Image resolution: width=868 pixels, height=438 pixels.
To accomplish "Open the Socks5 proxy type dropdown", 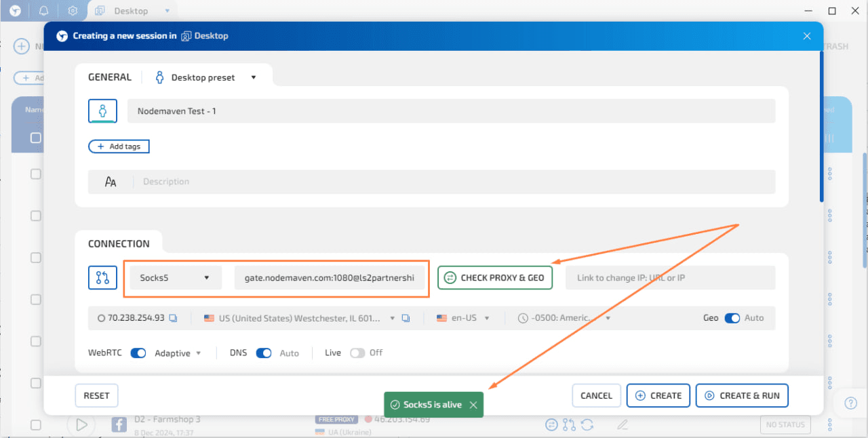I will 176,278.
